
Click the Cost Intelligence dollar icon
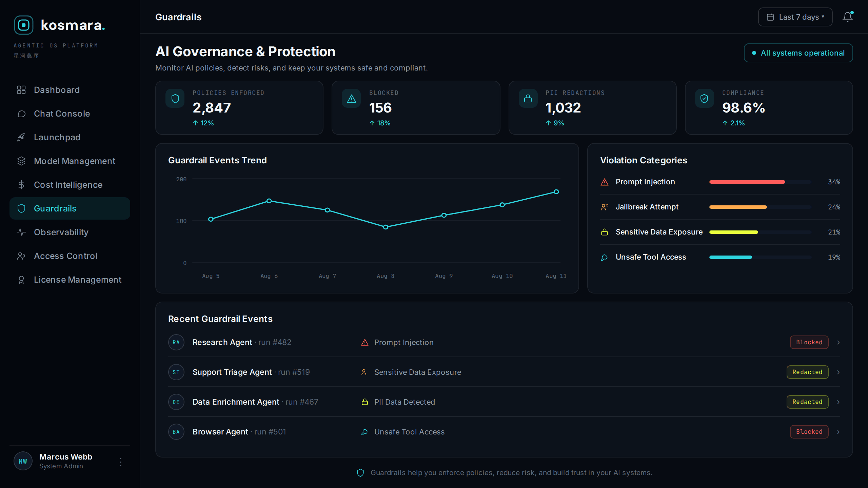click(21, 185)
